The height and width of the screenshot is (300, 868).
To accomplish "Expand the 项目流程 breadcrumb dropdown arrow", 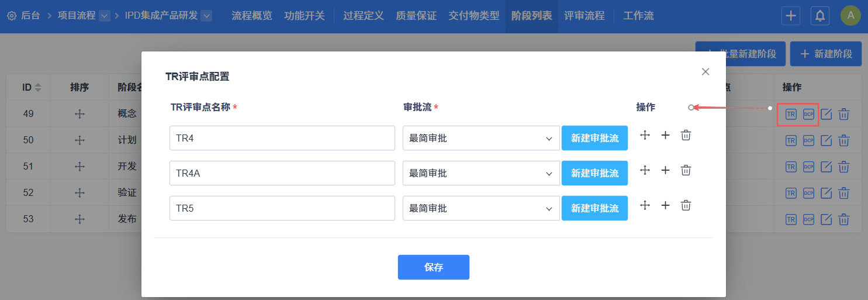I will [105, 16].
